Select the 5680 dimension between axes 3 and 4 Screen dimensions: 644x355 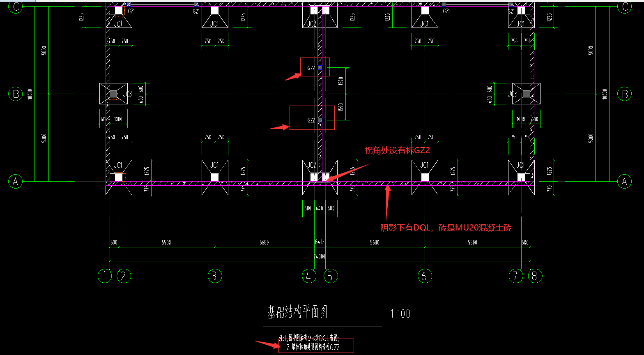click(264, 242)
